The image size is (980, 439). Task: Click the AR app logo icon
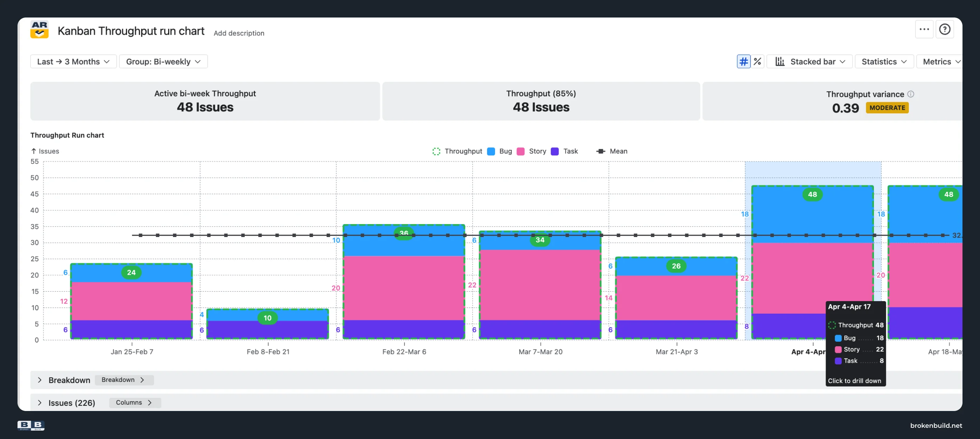pos(39,30)
